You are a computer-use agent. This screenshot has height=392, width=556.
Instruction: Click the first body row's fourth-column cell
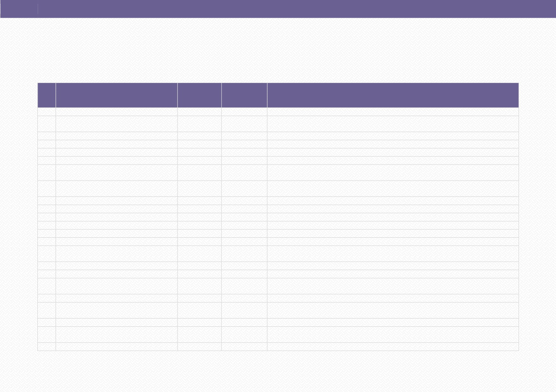[244, 112]
